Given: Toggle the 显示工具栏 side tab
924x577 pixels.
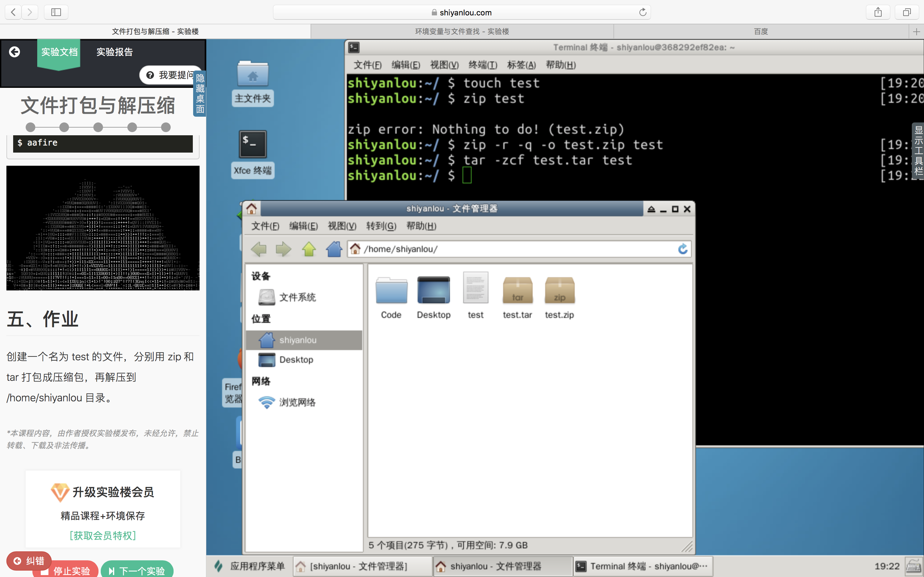Looking at the screenshot, I should coord(918,151).
